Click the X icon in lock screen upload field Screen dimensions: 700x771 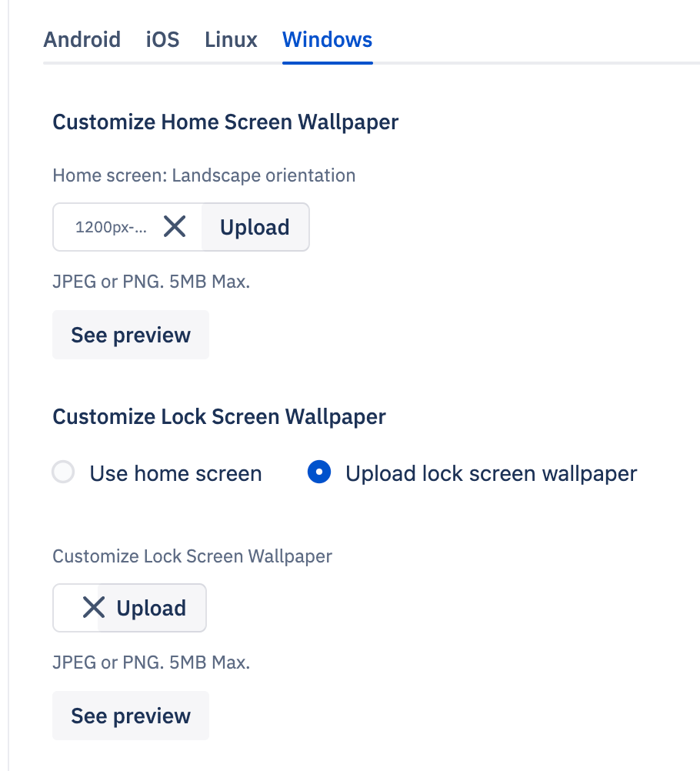[x=92, y=607]
